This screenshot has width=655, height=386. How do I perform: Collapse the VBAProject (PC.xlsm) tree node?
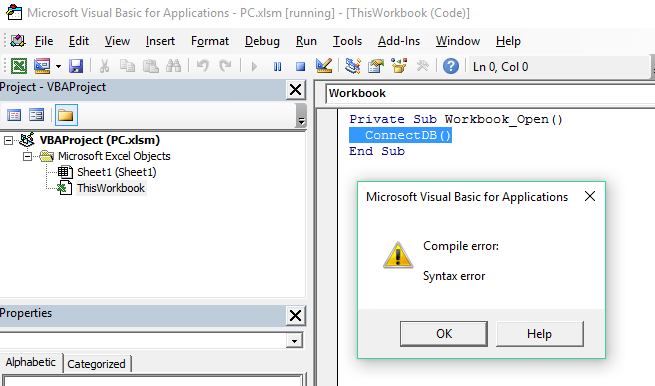tap(8, 140)
